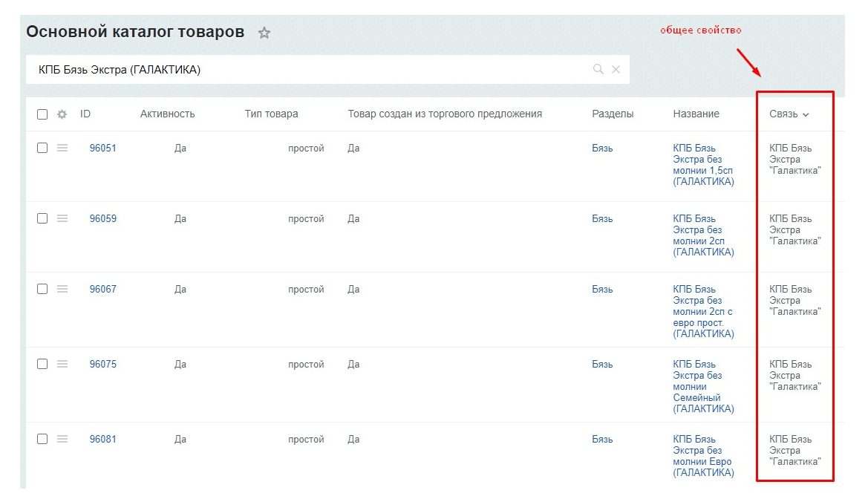
Task: Toggle the select-all checkbox in header
Action: coord(42,114)
